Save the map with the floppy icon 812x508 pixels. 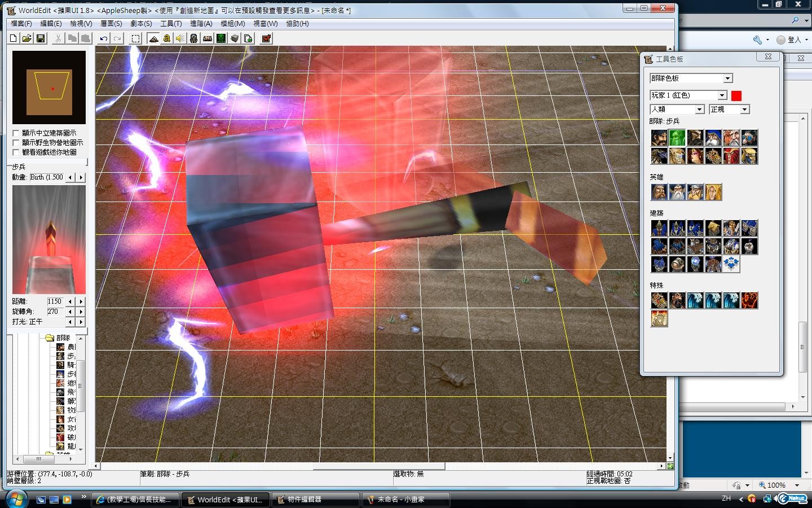click(40, 38)
